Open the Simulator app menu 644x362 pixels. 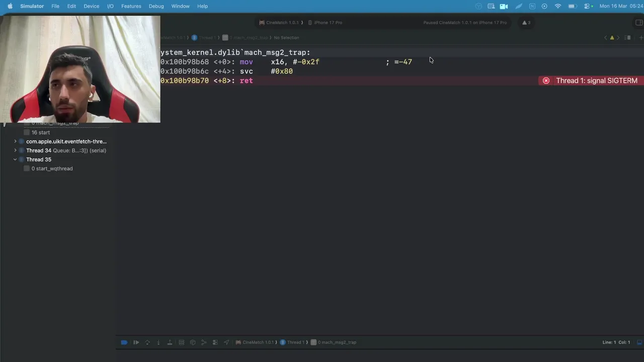pos(32,6)
